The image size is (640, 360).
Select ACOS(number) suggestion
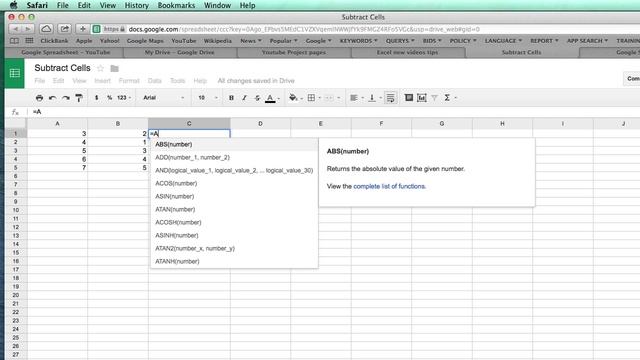pos(234,184)
